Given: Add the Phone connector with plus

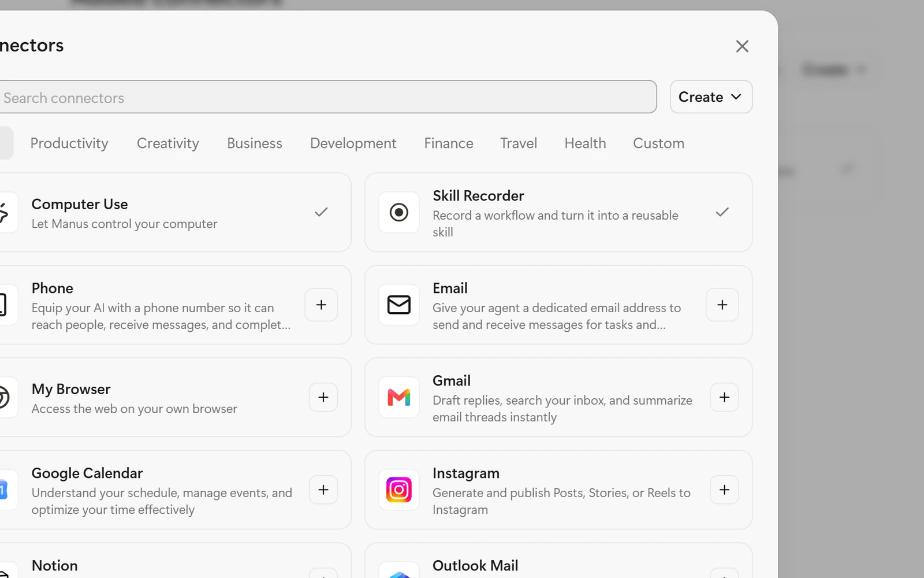Looking at the screenshot, I should pos(321,305).
